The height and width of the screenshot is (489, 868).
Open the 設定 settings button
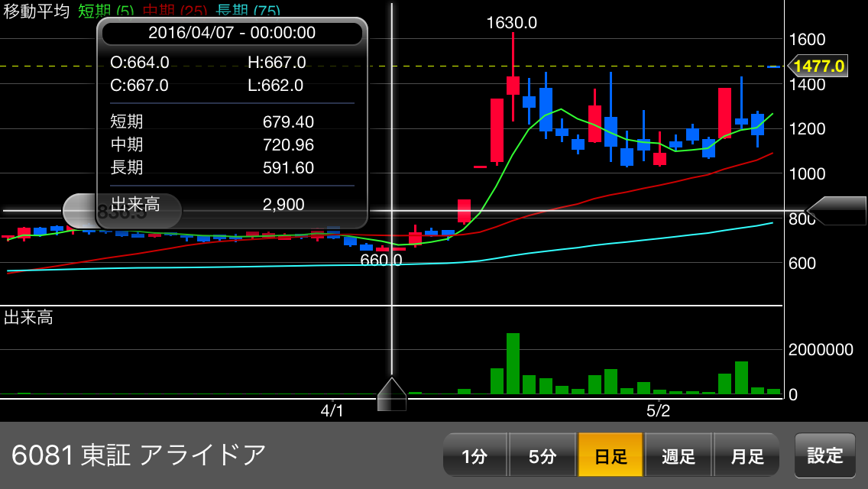pos(825,455)
